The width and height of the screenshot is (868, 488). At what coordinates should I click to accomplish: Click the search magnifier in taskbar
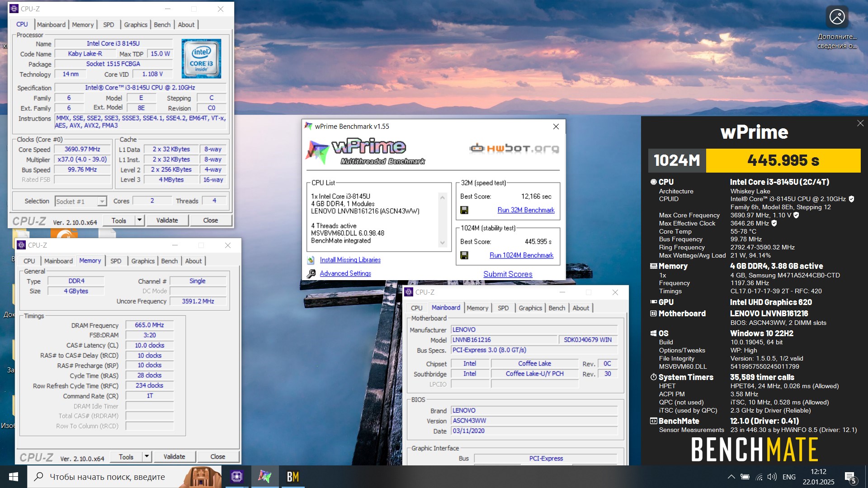click(x=39, y=477)
